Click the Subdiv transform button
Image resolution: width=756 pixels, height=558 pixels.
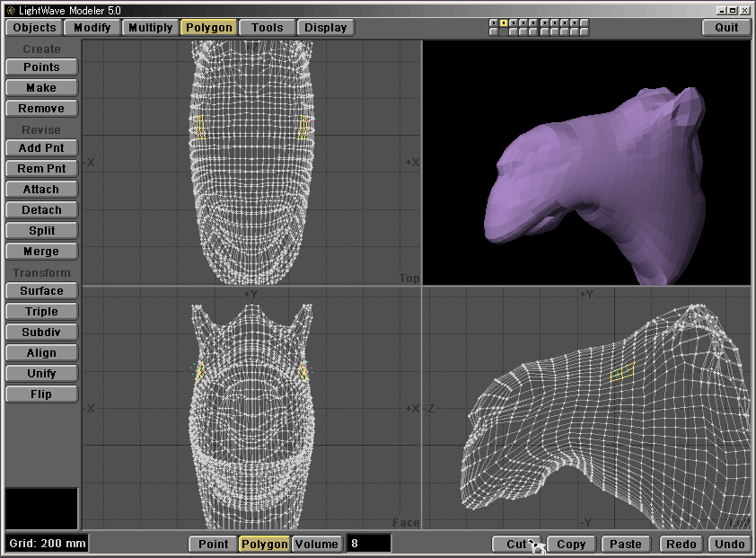pyautogui.click(x=41, y=332)
